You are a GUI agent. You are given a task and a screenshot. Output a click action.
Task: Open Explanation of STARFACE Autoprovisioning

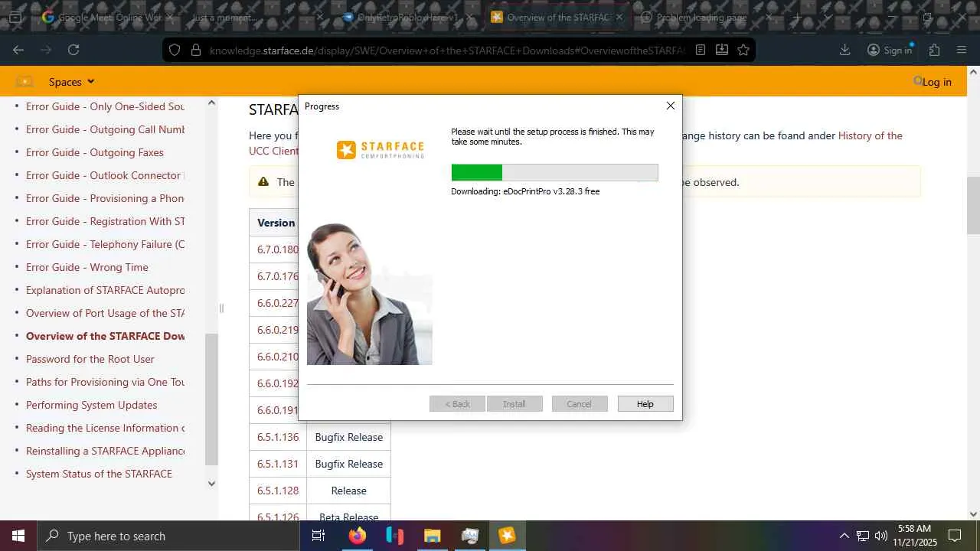105,290
